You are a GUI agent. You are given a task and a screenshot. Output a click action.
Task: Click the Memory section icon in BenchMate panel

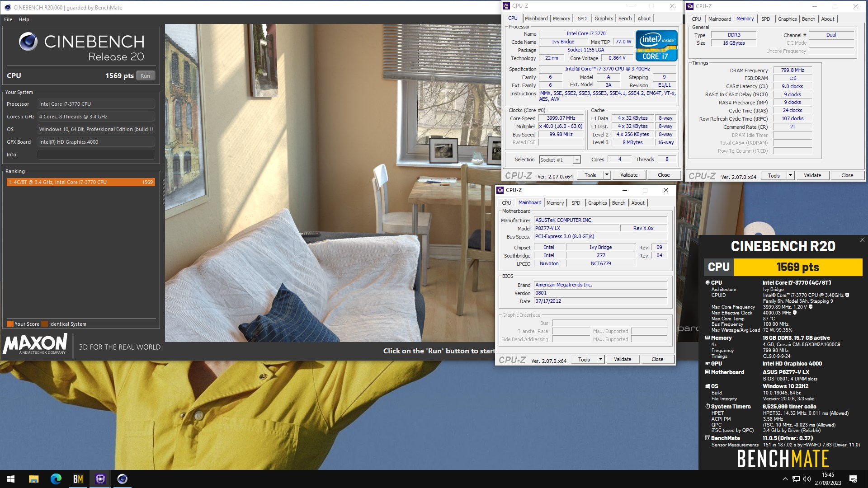pyautogui.click(x=708, y=338)
